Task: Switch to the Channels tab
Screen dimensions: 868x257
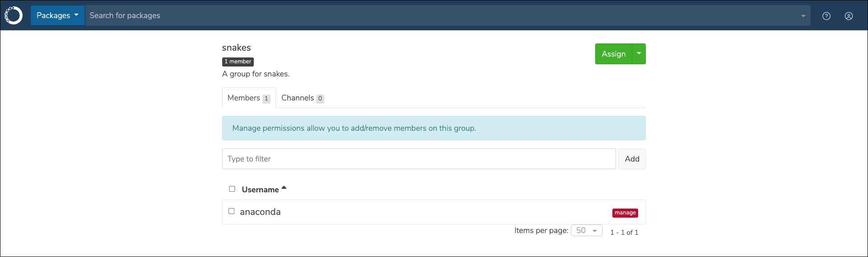Action: [x=303, y=98]
